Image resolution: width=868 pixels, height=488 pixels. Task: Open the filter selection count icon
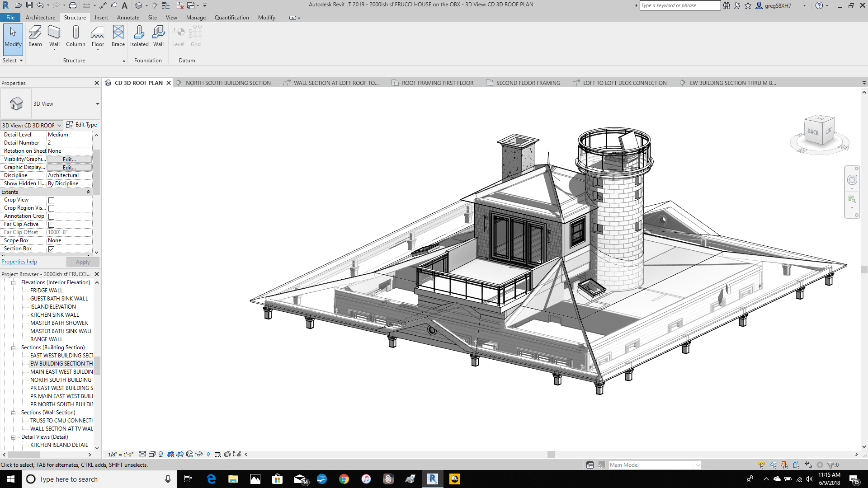click(833, 465)
